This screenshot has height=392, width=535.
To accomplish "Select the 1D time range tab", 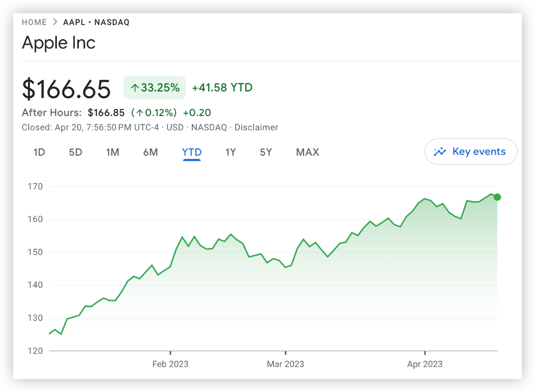I will (39, 153).
